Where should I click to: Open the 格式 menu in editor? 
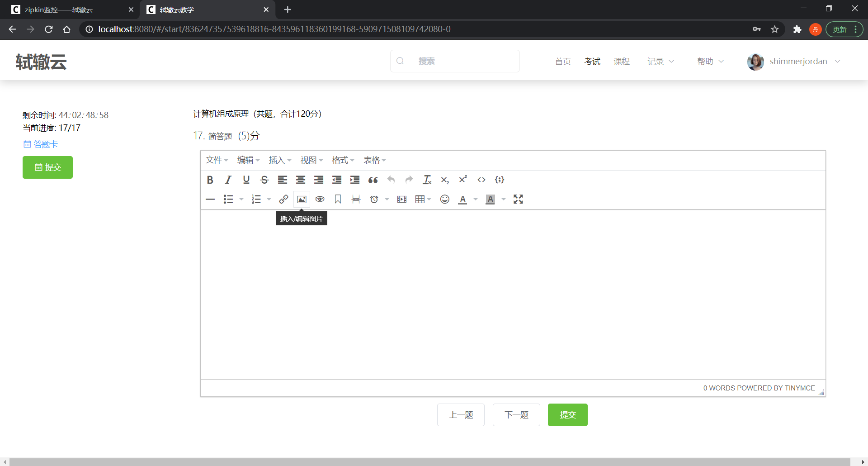click(x=343, y=160)
